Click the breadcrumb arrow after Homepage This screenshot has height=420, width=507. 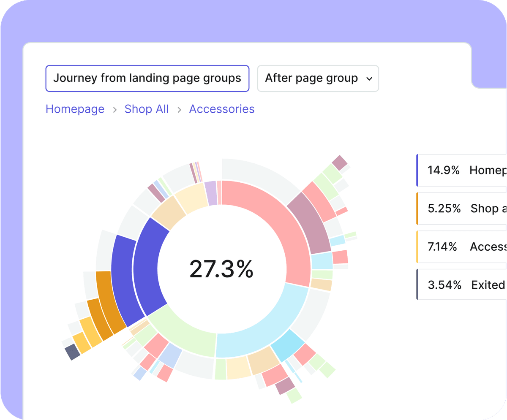114,110
